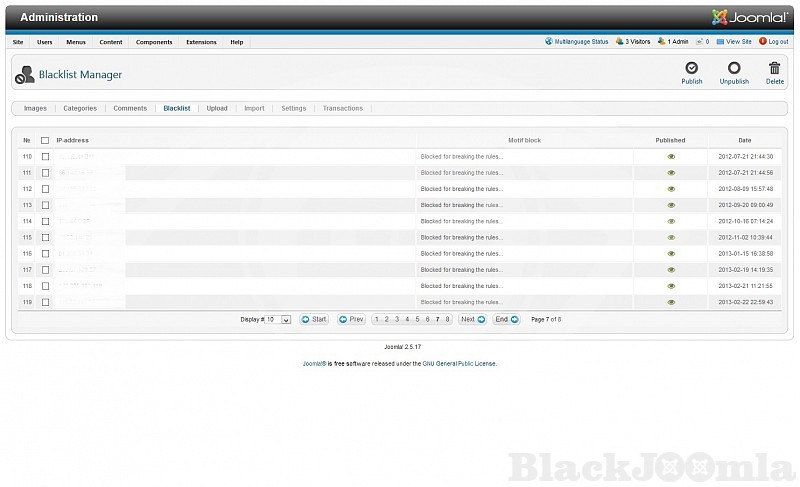
Task: Check the select-all checkbox in header
Action: 45,141
